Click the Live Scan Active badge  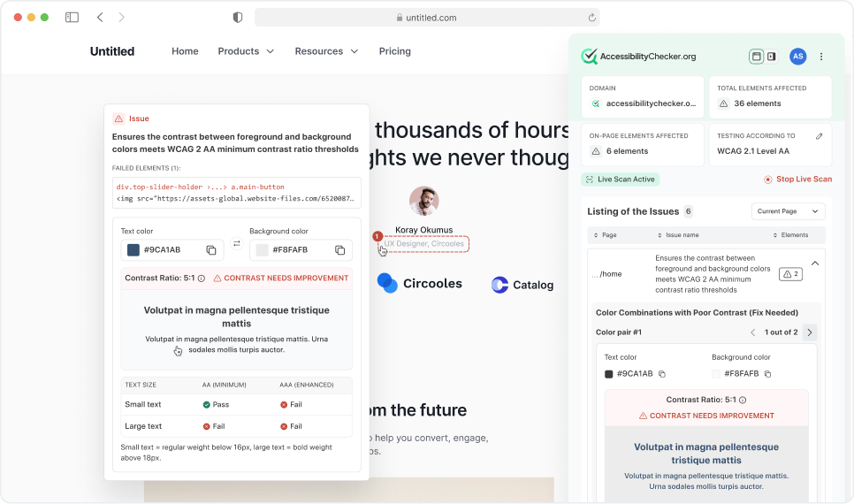(621, 179)
